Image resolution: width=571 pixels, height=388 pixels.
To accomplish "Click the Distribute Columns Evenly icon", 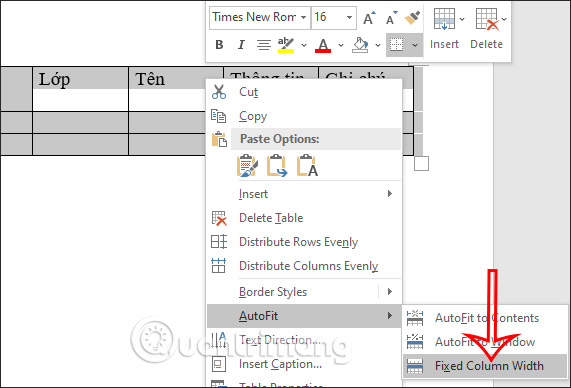I will [x=218, y=266].
